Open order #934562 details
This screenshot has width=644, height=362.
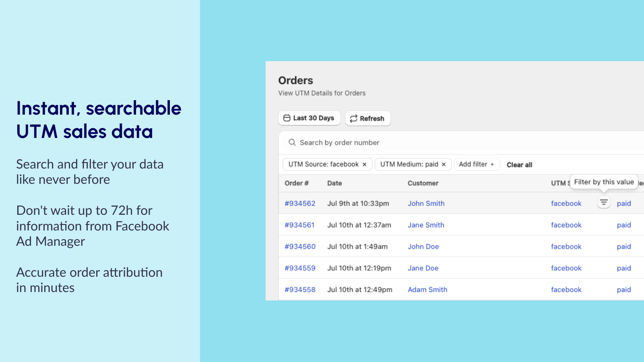[300, 203]
